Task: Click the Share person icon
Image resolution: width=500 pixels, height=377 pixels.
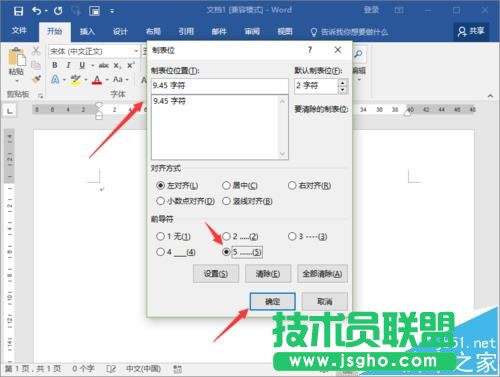Action: pyautogui.click(x=462, y=32)
